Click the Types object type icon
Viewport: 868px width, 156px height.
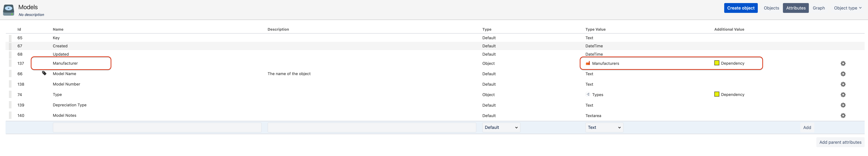click(588, 94)
